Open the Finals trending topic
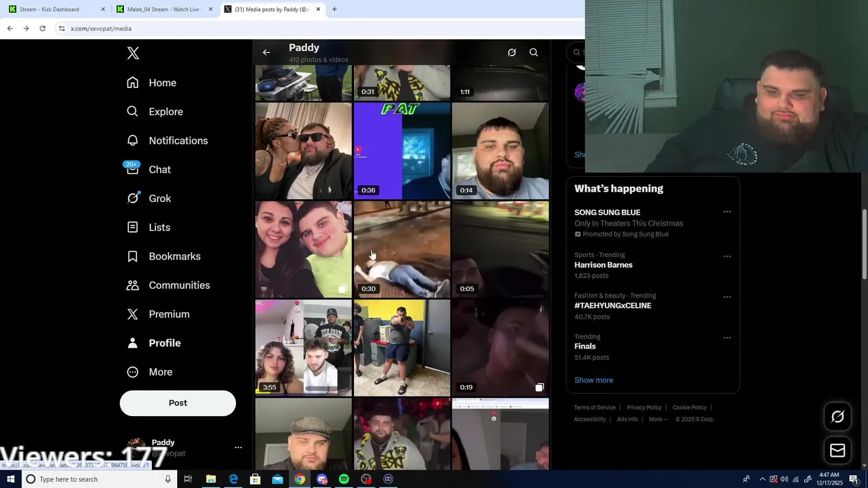868x488 pixels. click(x=585, y=346)
